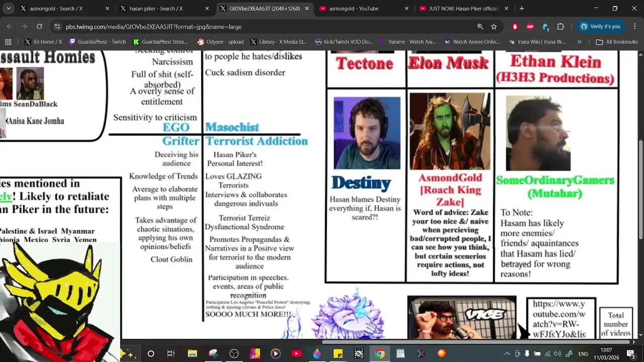Click the Verify it's you profile button
The height and width of the screenshot is (362, 644).
[x=600, y=26]
